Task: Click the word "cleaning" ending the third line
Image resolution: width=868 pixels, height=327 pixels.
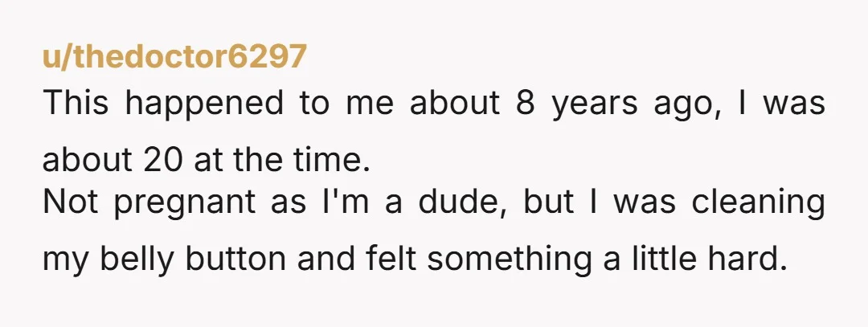Action: [x=759, y=203]
